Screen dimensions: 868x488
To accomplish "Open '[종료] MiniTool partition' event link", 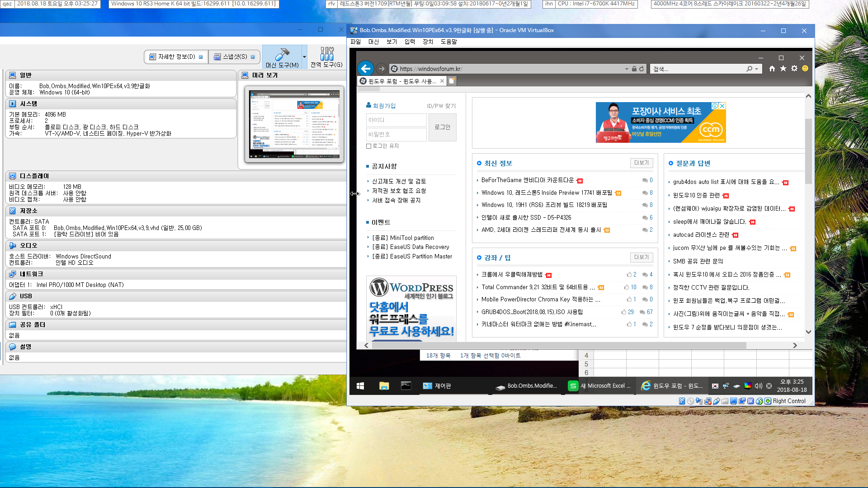I will (403, 238).
